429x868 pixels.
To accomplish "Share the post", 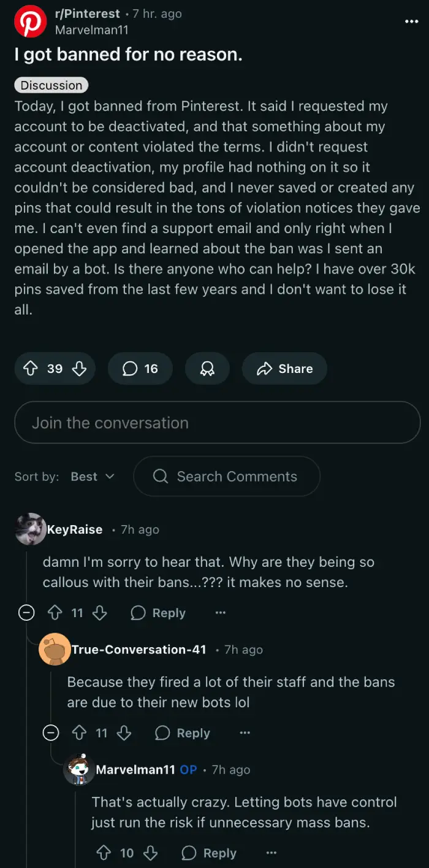I will point(284,369).
